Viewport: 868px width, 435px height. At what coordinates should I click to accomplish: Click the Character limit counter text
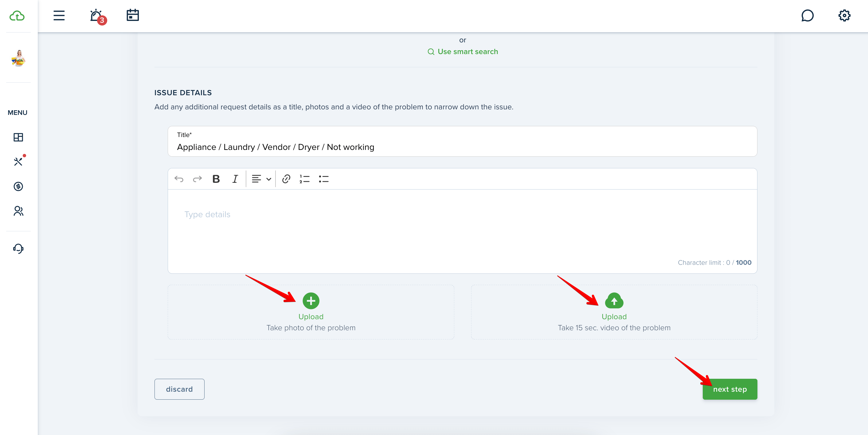(714, 262)
